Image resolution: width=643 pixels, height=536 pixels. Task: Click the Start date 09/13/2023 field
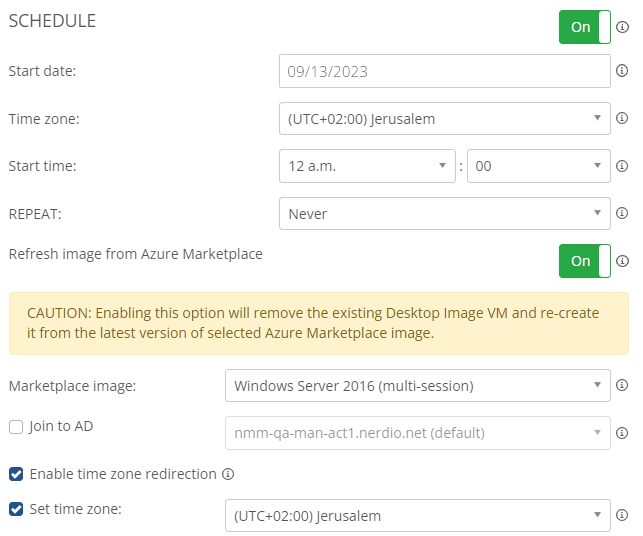coord(445,71)
